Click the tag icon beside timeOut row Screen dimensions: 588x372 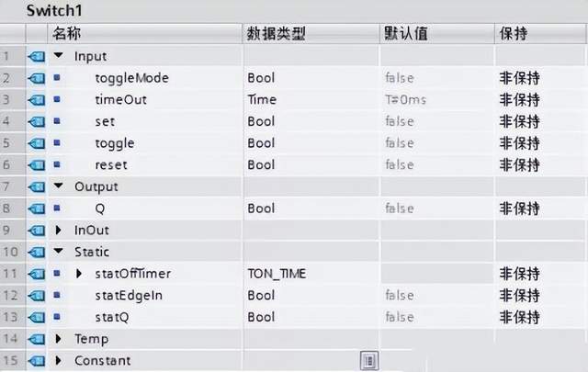point(37,99)
